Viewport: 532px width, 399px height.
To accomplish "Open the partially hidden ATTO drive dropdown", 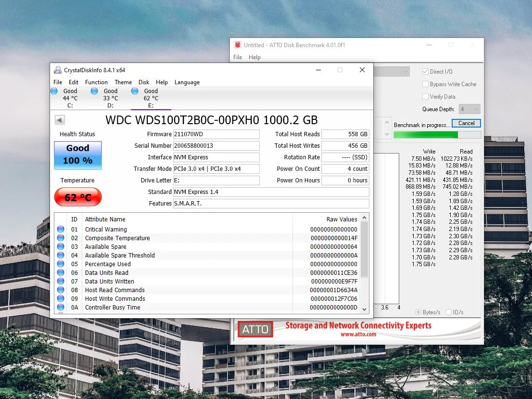I will click(392, 72).
